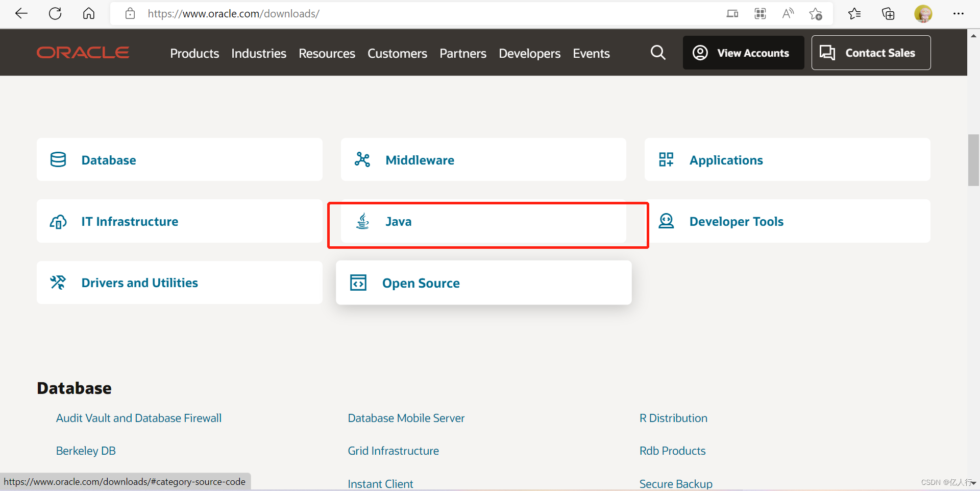The height and width of the screenshot is (491, 980).
Task: Open the browser settings ellipsis menu
Action: [x=958, y=14]
